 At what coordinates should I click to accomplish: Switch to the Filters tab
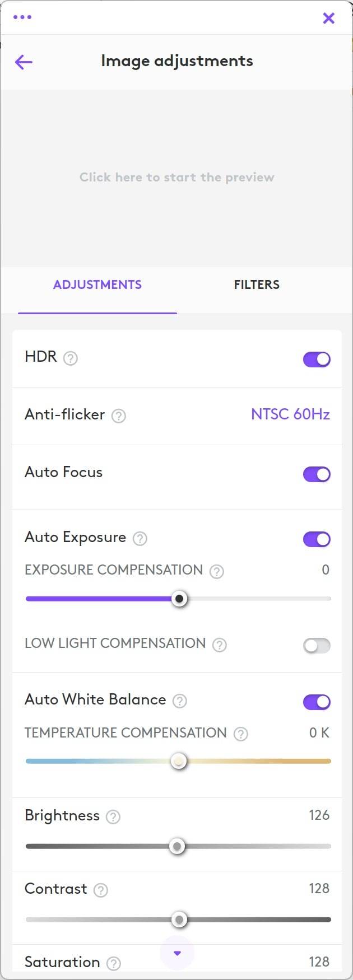[257, 284]
